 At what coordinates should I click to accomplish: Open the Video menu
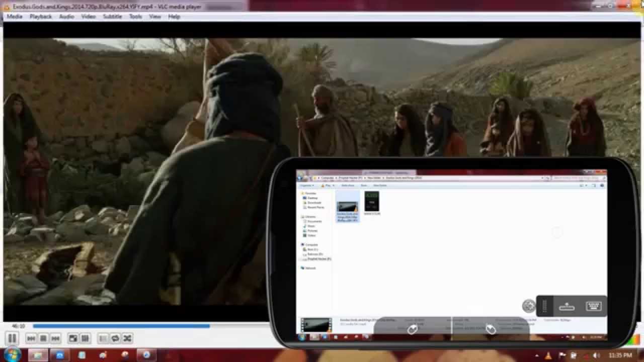coord(89,17)
